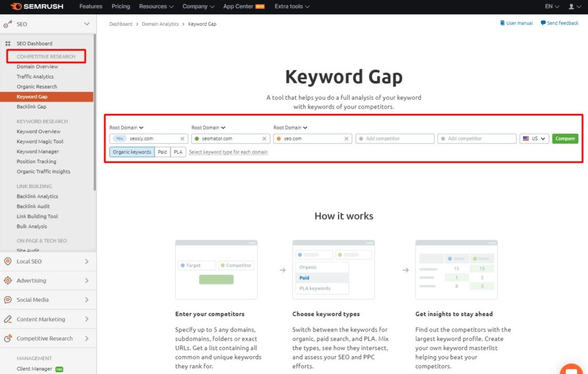Open the US country database dropdown

534,139
